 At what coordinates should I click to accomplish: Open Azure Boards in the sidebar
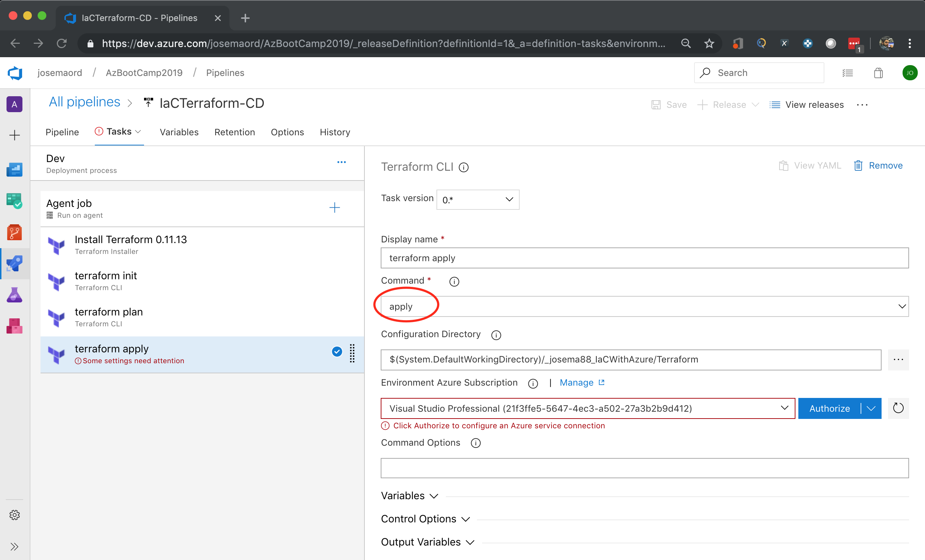(14, 201)
